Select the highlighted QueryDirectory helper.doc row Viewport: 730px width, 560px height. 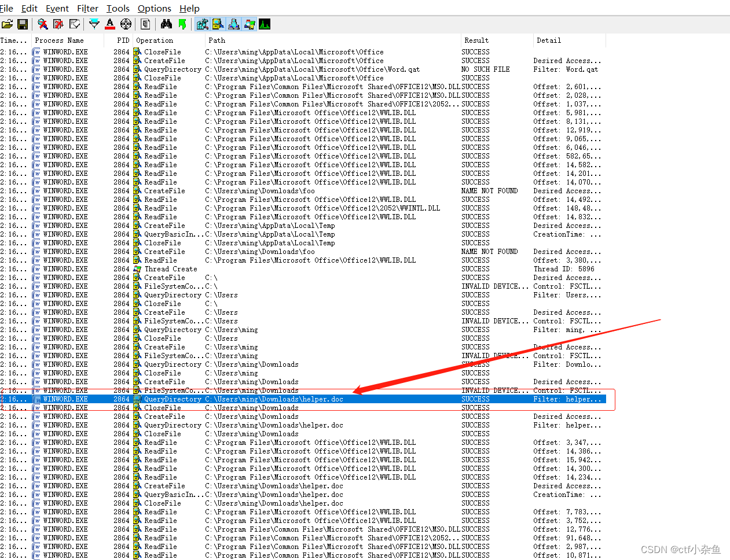pos(303,399)
